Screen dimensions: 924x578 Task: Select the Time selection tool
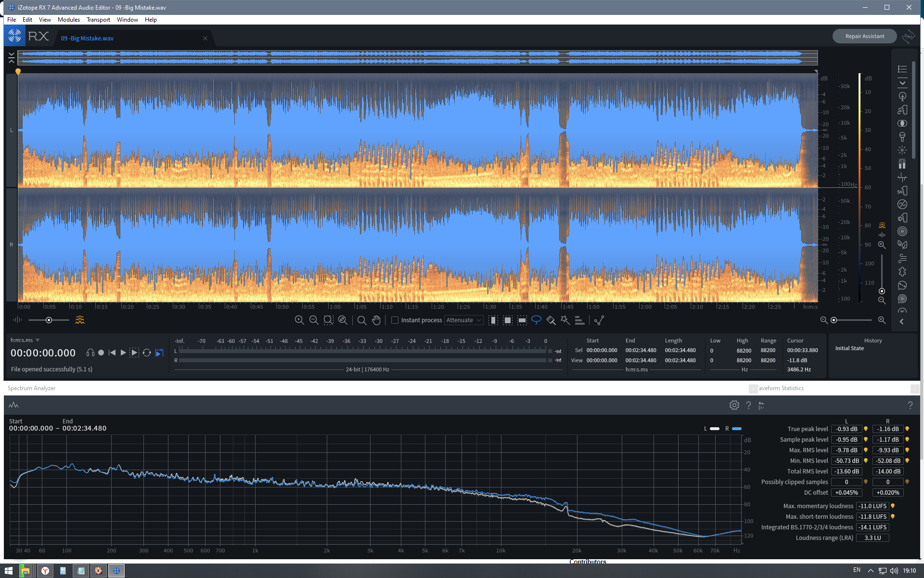coord(493,320)
